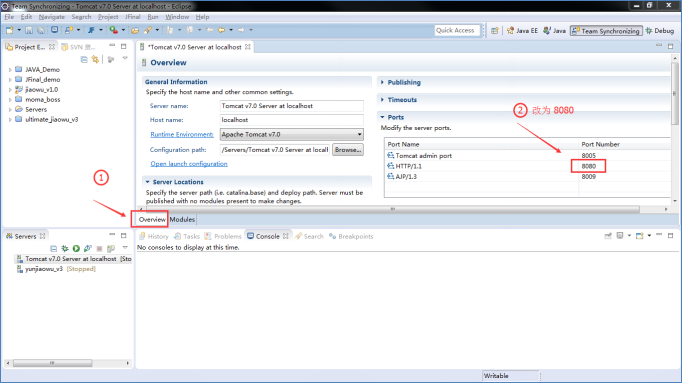Open the New wizard dropdown arrow

coord(19,30)
